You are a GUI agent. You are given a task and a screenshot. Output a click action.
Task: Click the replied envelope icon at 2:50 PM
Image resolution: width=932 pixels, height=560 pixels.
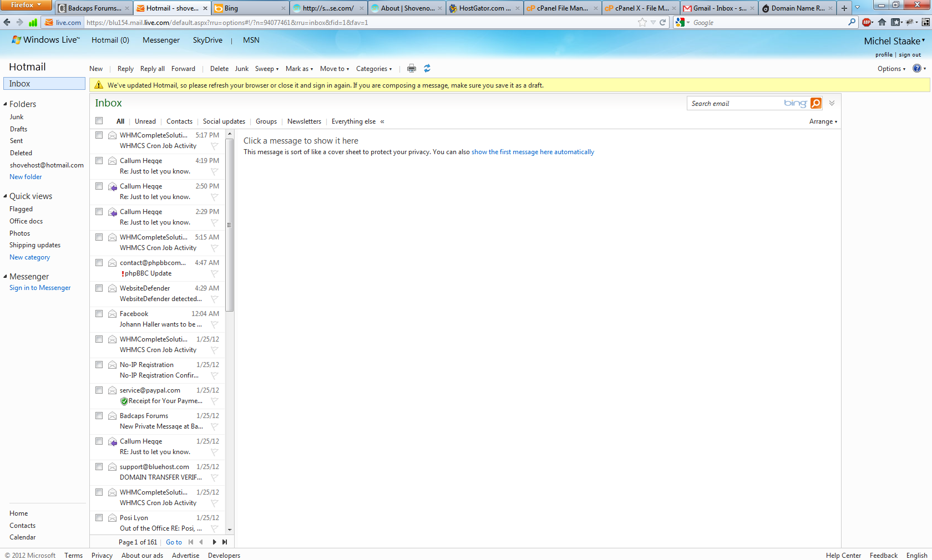pos(112,186)
